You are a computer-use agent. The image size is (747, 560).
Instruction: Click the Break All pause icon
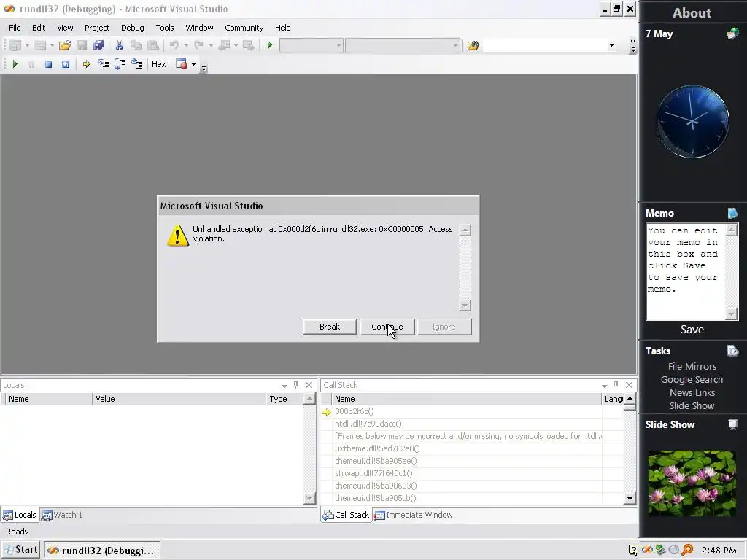coord(31,64)
